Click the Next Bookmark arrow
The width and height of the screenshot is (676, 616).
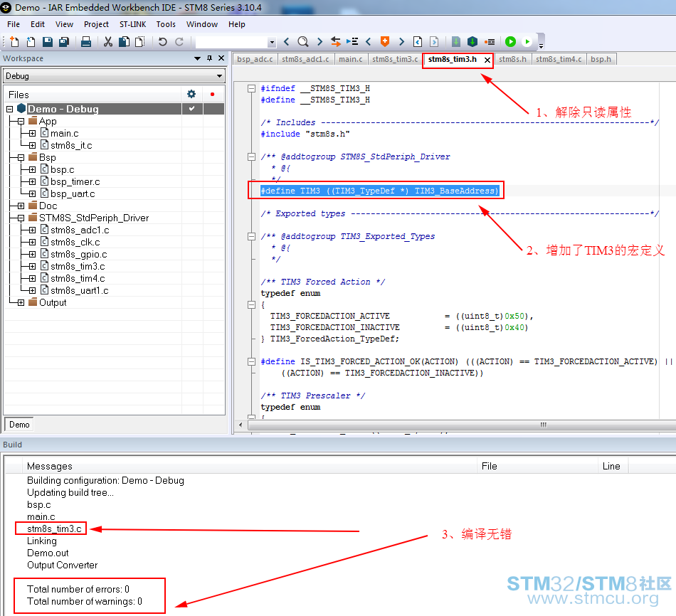click(x=401, y=41)
